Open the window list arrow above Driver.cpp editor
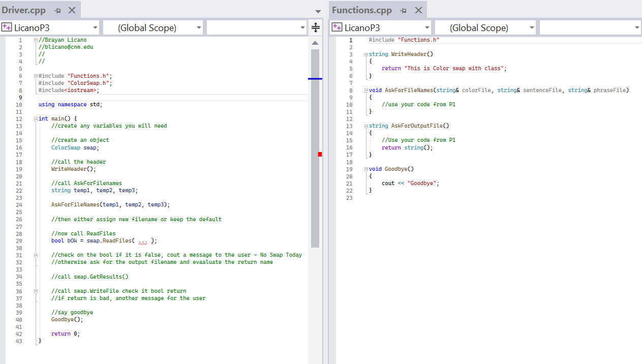 point(318,11)
